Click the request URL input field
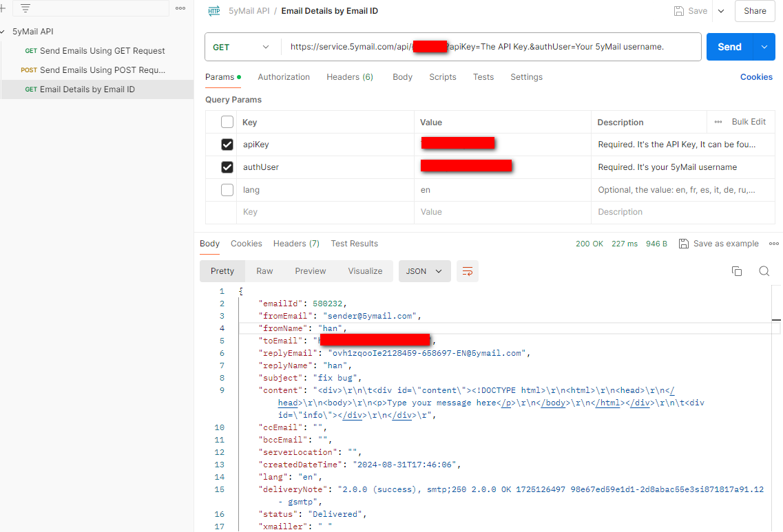Viewport: 783px width, 532px height. point(492,47)
